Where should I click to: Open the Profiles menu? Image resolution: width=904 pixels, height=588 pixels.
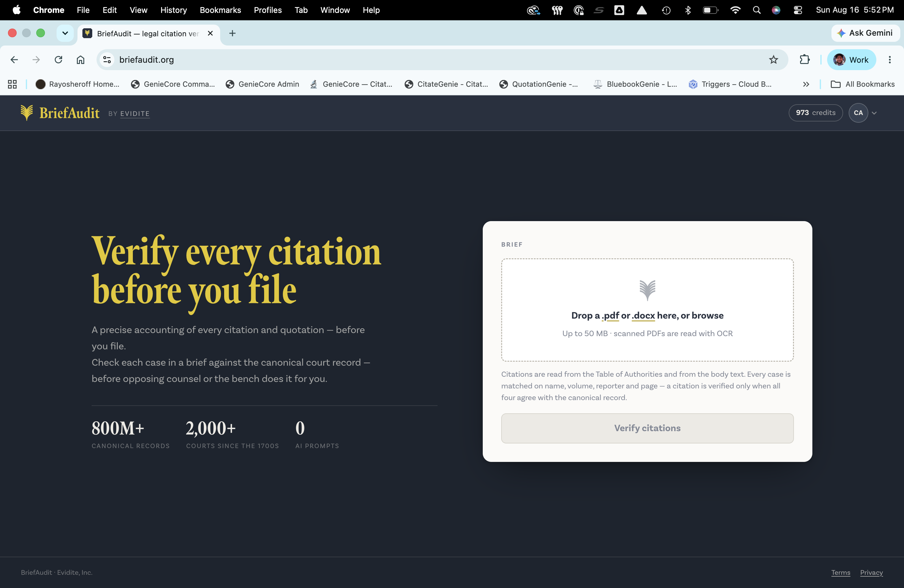click(268, 10)
